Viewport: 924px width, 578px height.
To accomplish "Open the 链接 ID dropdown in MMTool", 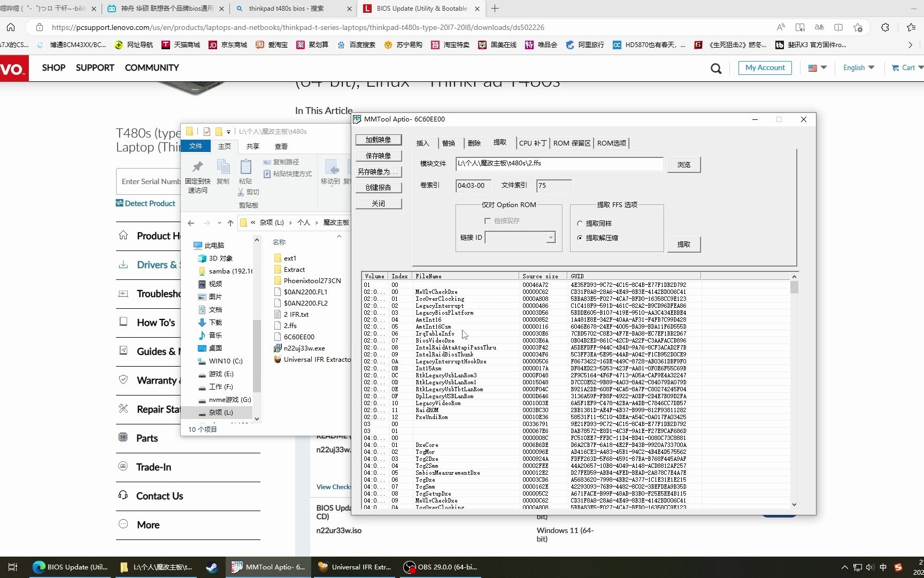I will click(551, 237).
